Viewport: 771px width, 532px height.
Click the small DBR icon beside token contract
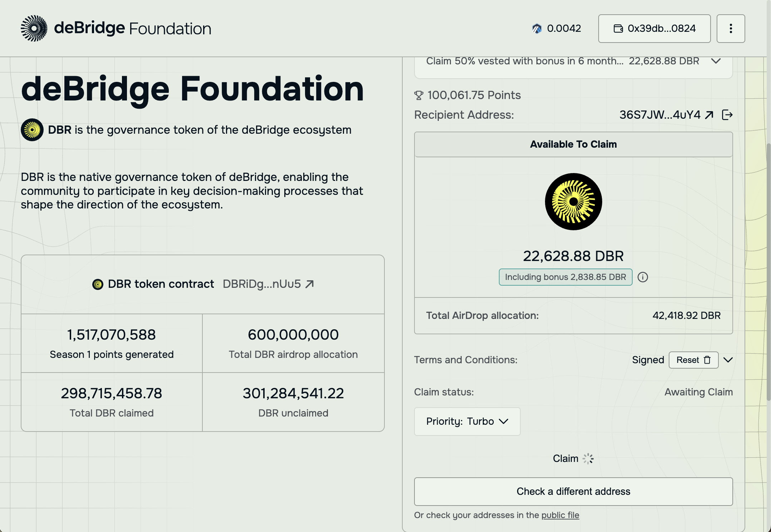coord(98,284)
